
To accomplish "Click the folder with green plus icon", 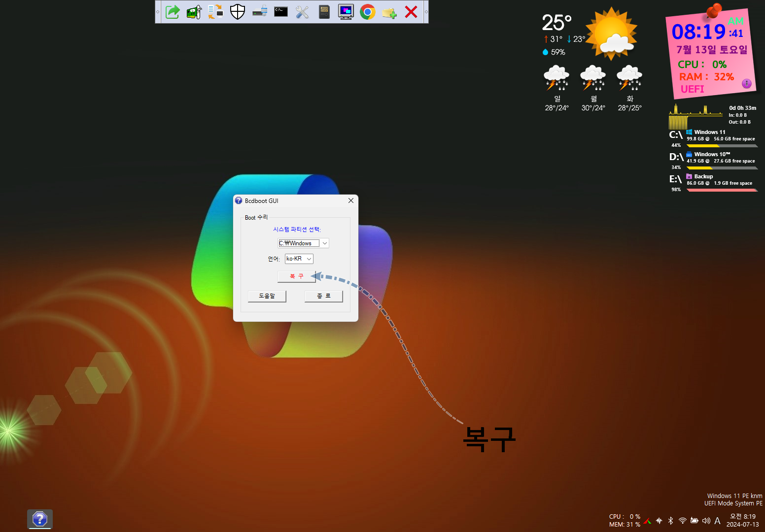I will [389, 12].
